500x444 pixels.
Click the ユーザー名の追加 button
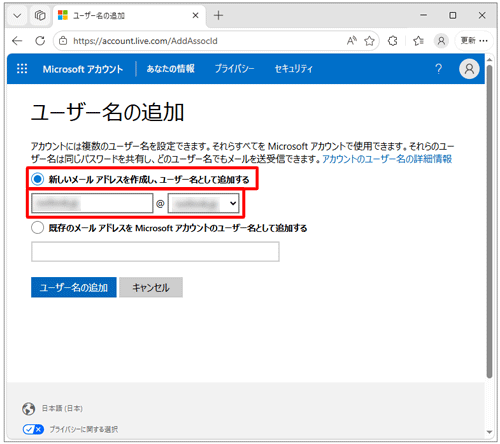click(74, 287)
